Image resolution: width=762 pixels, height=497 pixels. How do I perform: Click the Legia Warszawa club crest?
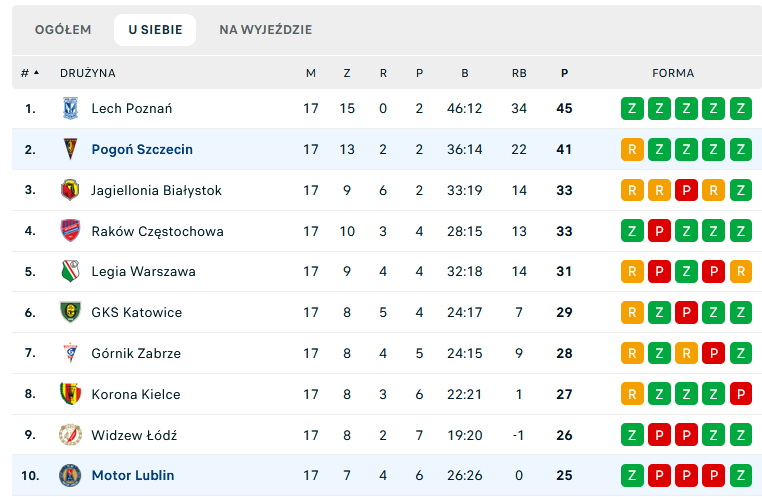[x=70, y=271]
